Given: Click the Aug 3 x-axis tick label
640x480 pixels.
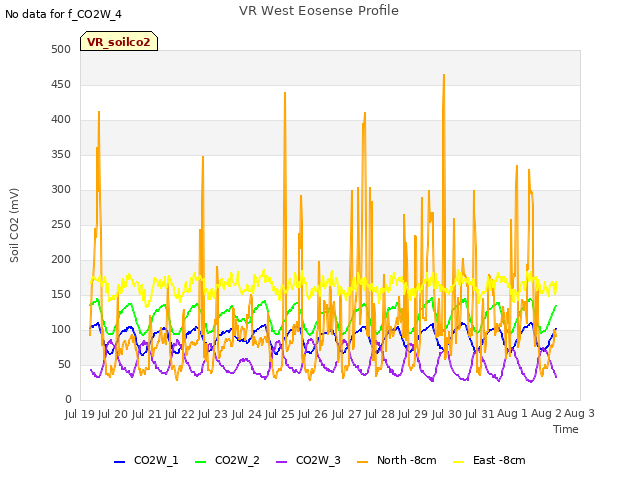Looking at the screenshot, I should point(579,414).
